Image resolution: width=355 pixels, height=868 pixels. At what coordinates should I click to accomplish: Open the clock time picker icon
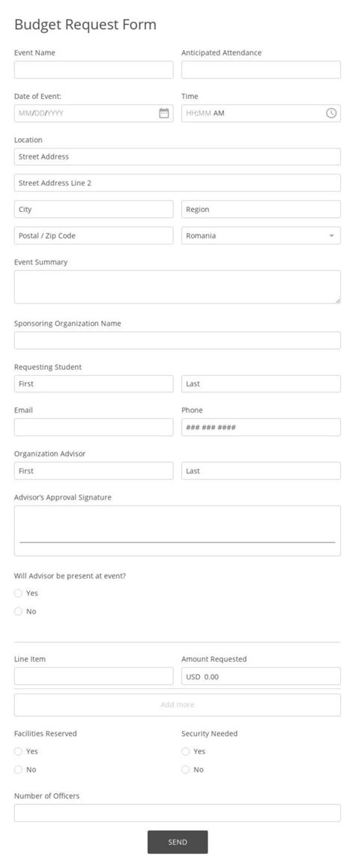(331, 114)
